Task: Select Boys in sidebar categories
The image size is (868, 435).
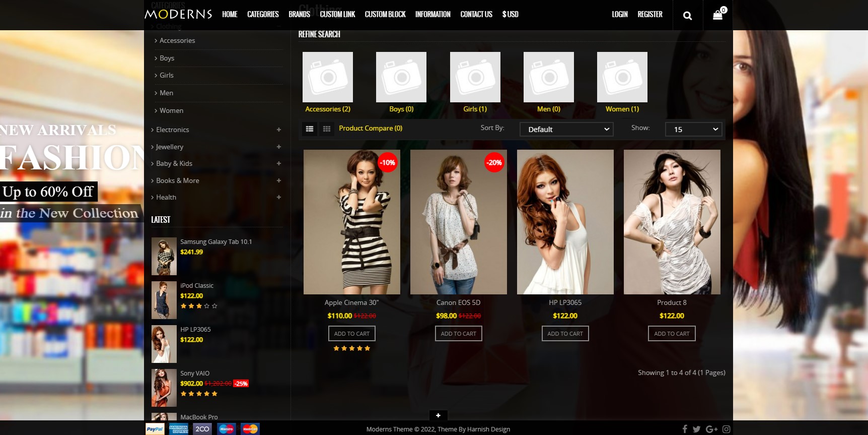Action: (167, 58)
